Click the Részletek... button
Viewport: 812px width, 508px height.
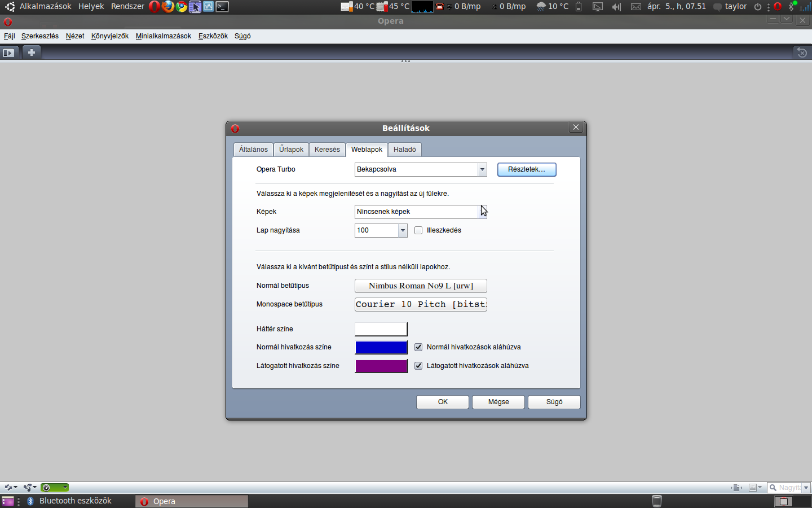point(527,169)
